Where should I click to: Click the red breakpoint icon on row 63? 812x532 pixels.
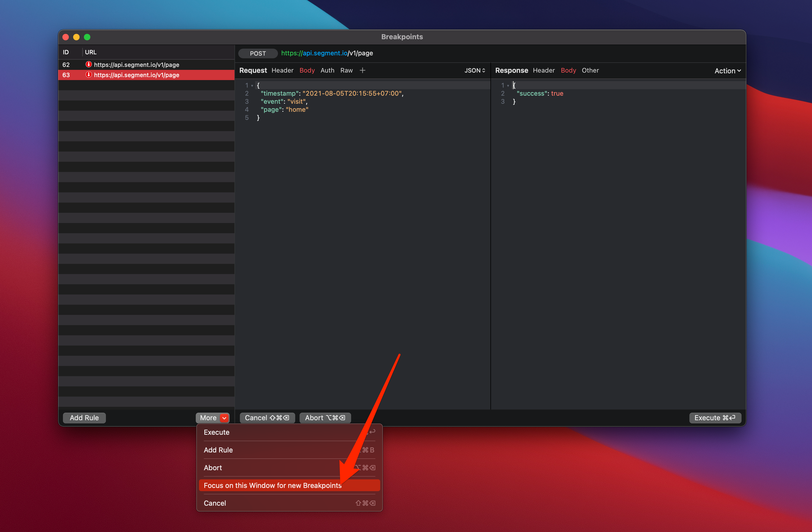(x=88, y=75)
